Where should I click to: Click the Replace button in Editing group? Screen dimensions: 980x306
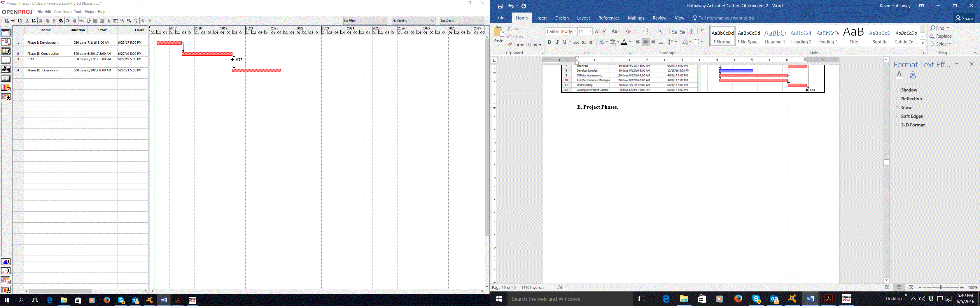coord(940,36)
